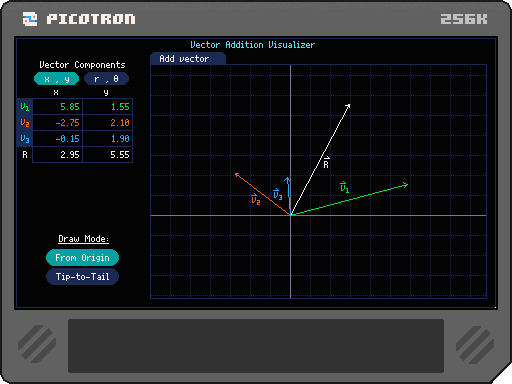The width and height of the screenshot is (512, 384).
Task: Click the 256K label in header
Action: tap(464, 19)
